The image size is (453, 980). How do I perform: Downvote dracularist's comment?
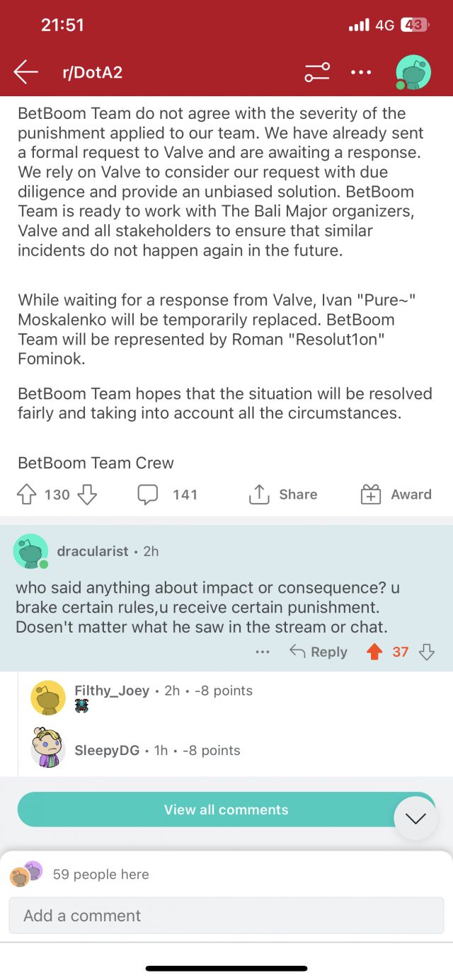(427, 652)
